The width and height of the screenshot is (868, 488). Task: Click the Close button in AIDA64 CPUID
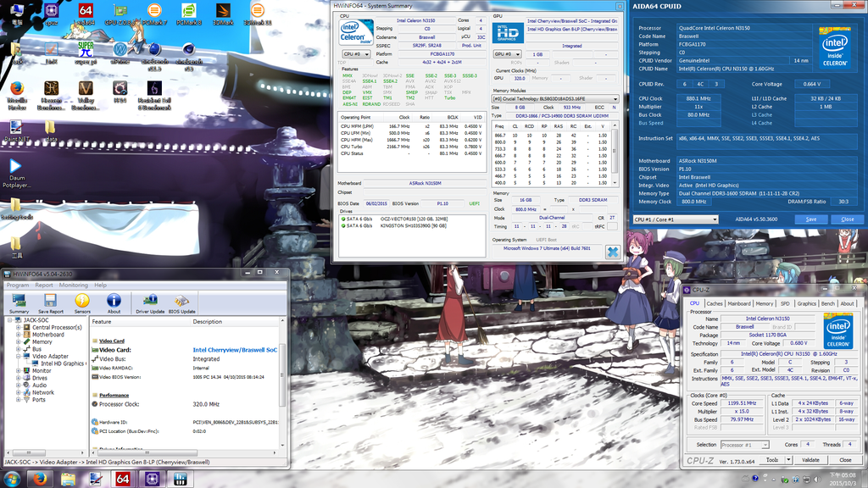point(848,219)
